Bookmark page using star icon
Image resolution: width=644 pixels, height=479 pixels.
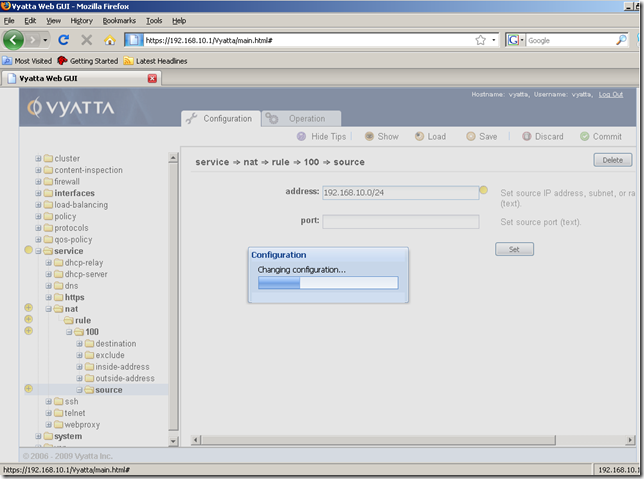(x=481, y=40)
